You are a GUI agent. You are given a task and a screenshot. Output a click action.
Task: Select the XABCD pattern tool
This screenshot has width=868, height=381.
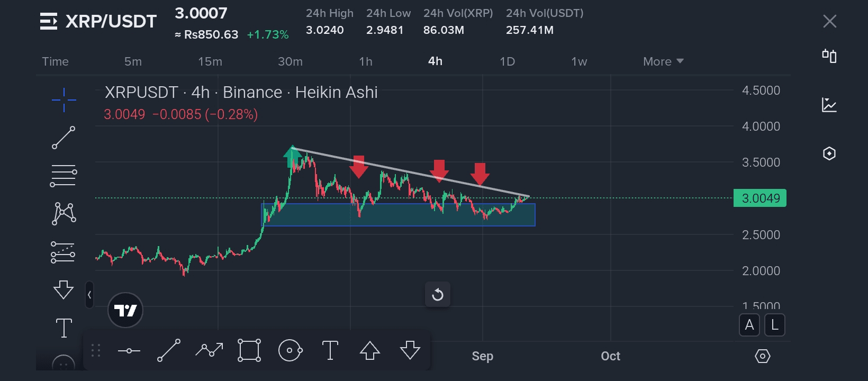64,214
